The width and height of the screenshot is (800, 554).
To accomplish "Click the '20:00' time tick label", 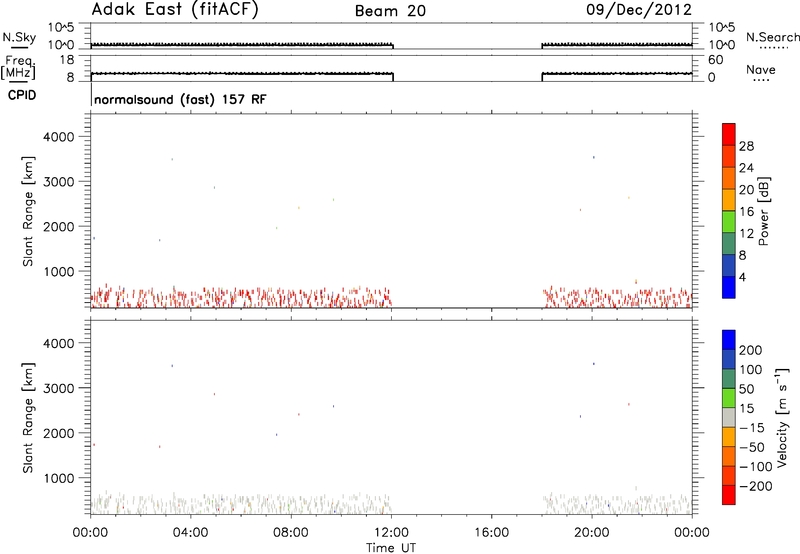I will click(591, 533).
